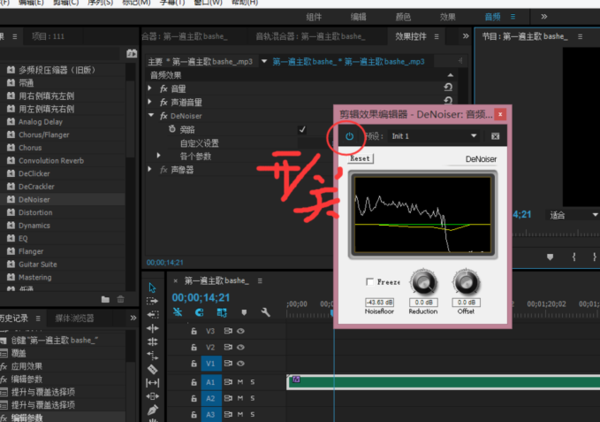Select the green audio clip on A1
The image size is (600, 422).
[x=444, y=382]
